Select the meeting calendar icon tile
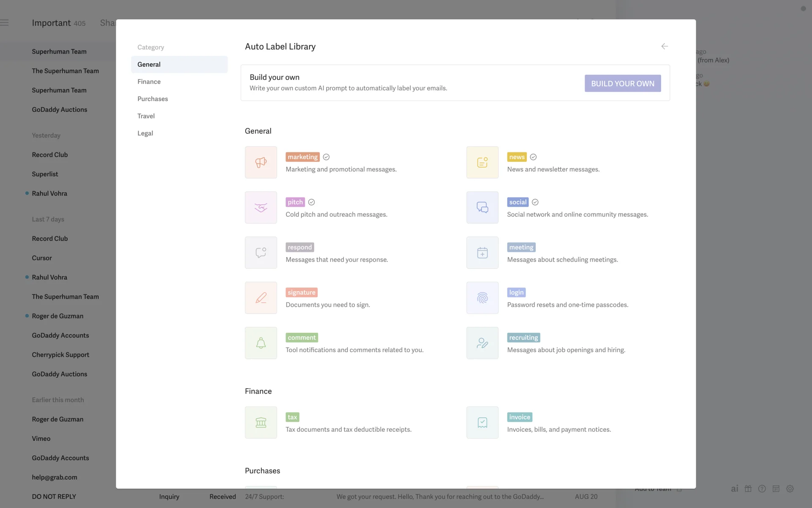Viewport: 812px width, 508px height. (x=482, y=253)
